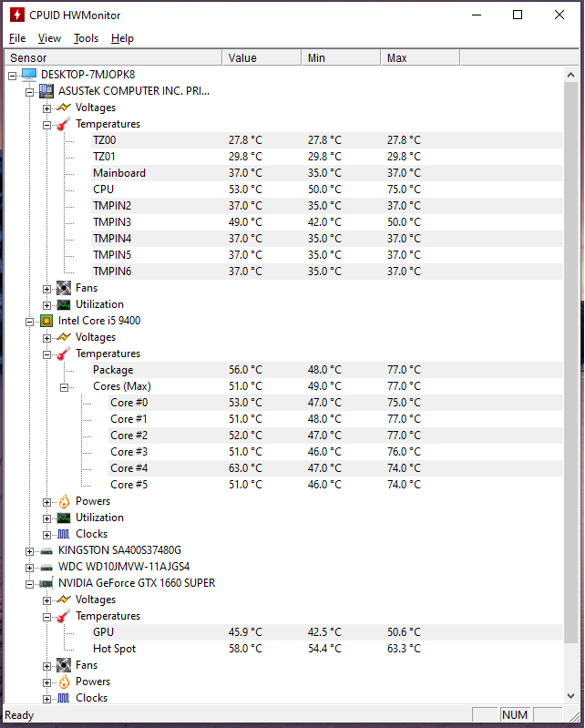Viewport: 585px width, 728px height.
Task: Click the scrollbar up arrow
Action: pos(571,75)
